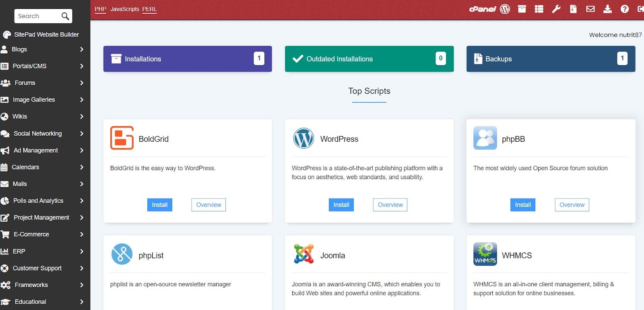Click the phpBB logo icon
The height and width of the screenshot is (310, 644).
485,138
